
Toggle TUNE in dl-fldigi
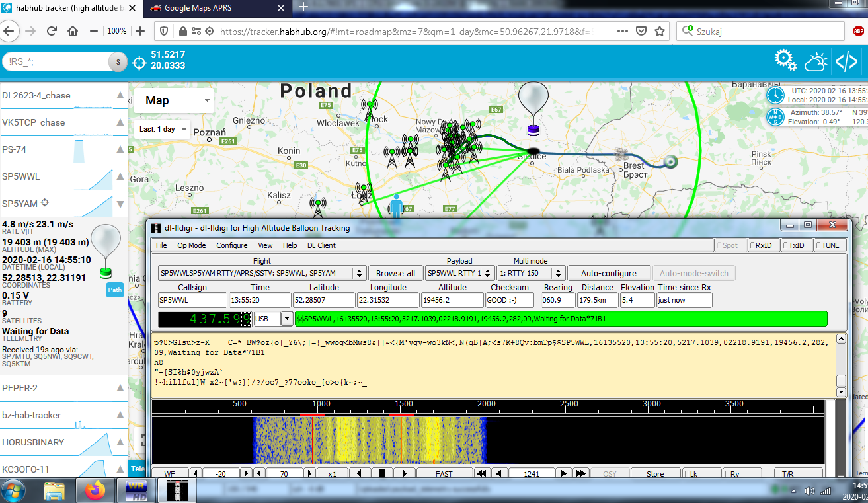click(829, 245)
